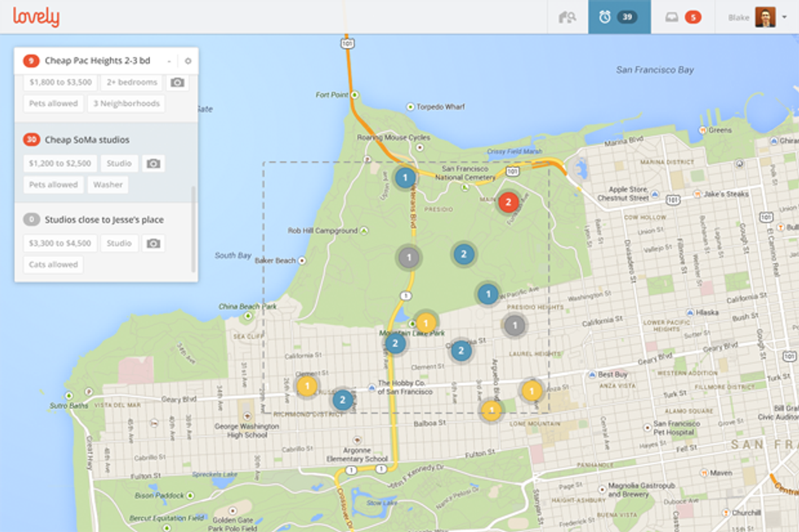
Task: Collapse the Cheap Pac Heights panel with minus control
Action: coord(170,60)
